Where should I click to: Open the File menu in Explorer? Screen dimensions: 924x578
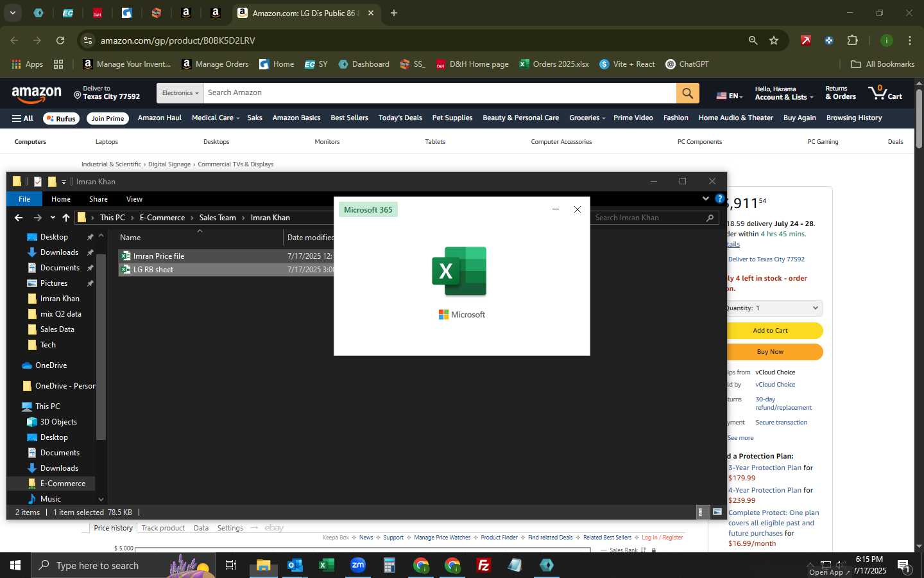click(24, 199)
